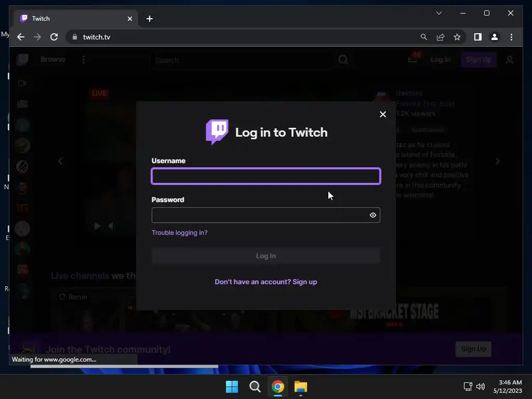
Task: Bookmark this tab with star icon
Action: (457, 37)
